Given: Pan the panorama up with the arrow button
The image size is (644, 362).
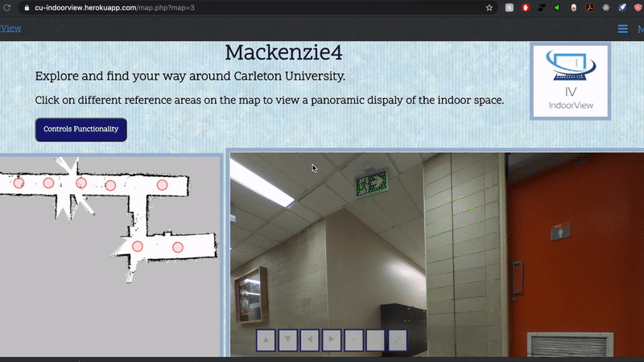Looking at the screenshot, I should (266, 340).
